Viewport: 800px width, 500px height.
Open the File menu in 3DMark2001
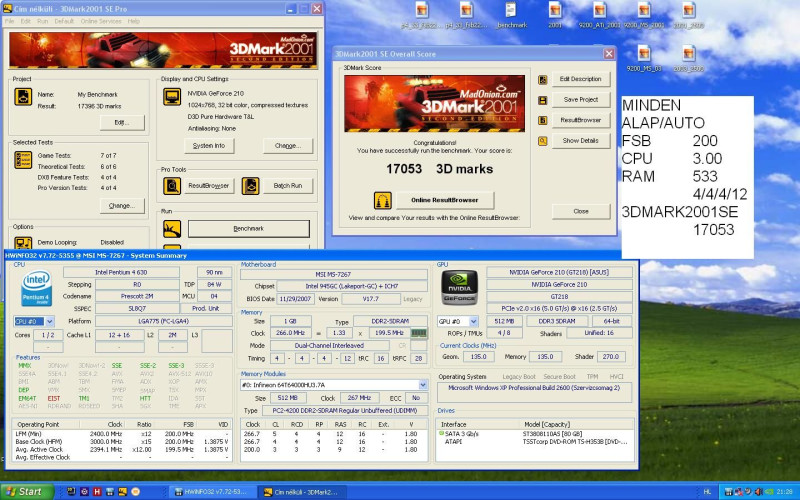[x=10, y=21]
